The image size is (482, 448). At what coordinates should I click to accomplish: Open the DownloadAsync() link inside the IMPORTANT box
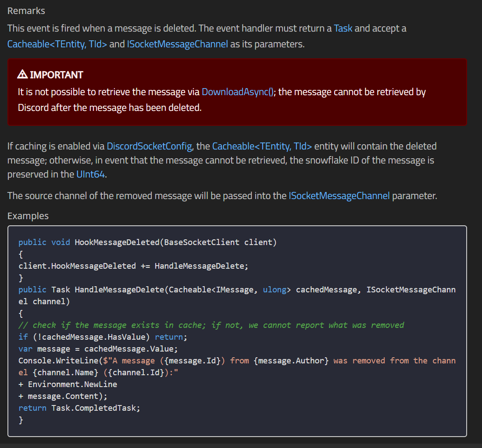(x=237, y=92)
